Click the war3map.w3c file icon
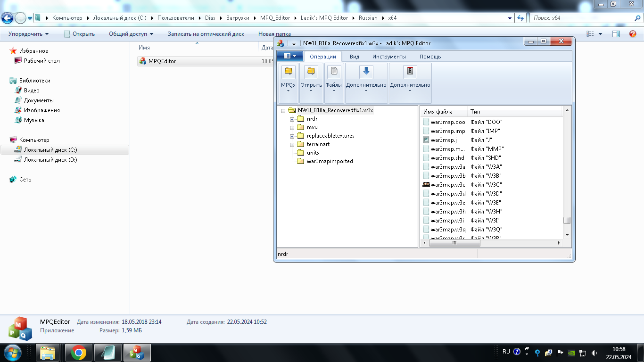 click(426, 185)
